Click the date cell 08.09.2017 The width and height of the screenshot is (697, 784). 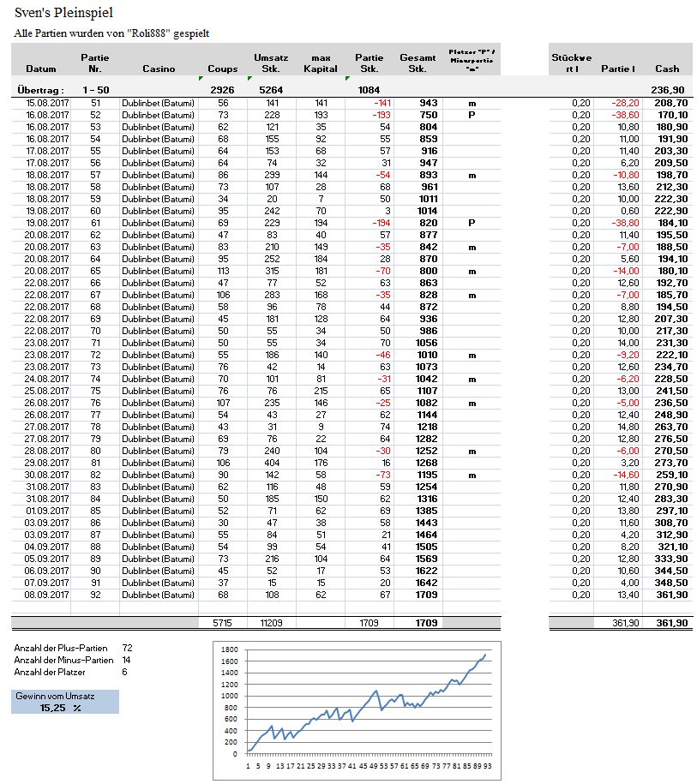click(x=41, y=594)
